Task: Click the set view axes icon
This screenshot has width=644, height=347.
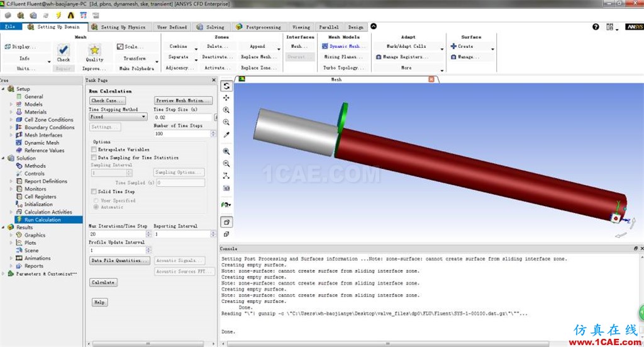Action: point(226,176)
